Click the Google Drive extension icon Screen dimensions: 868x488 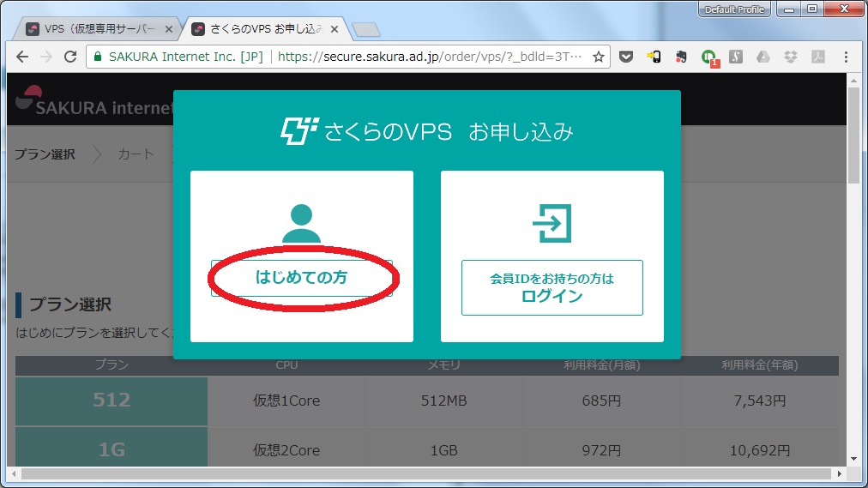coord(763,57)
